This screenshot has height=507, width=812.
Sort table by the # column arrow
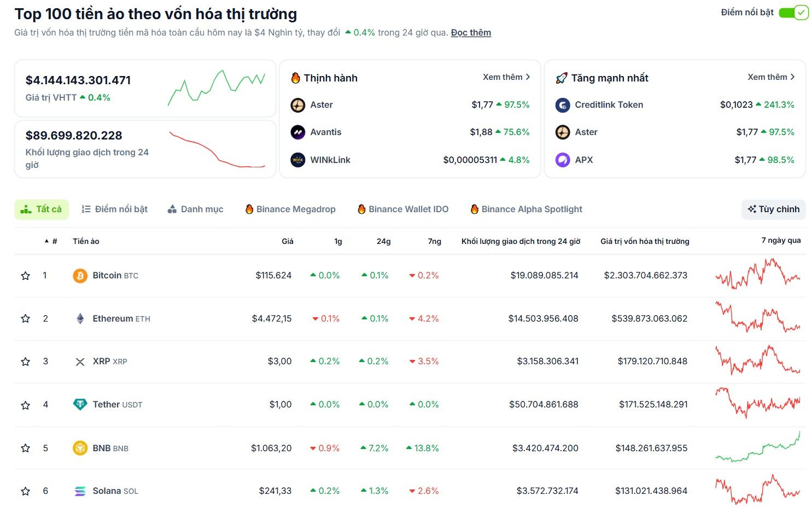47,241
